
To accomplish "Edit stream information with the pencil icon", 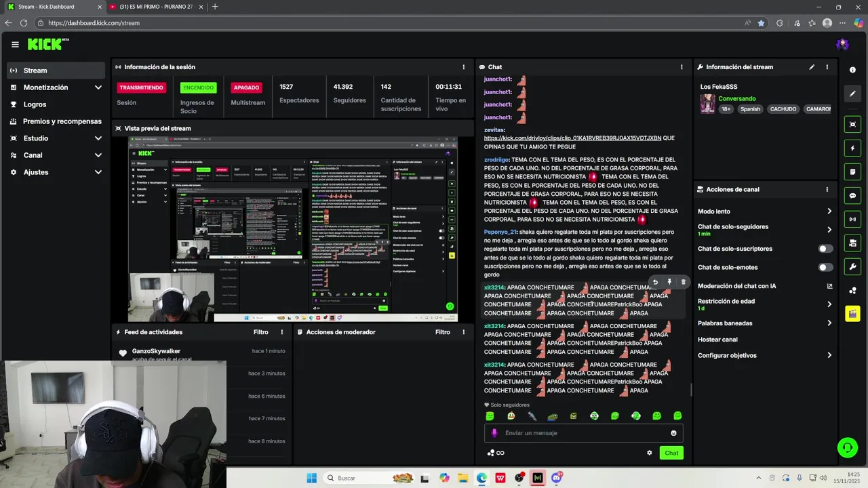I will pyautogui.click(x=812, y=67).
